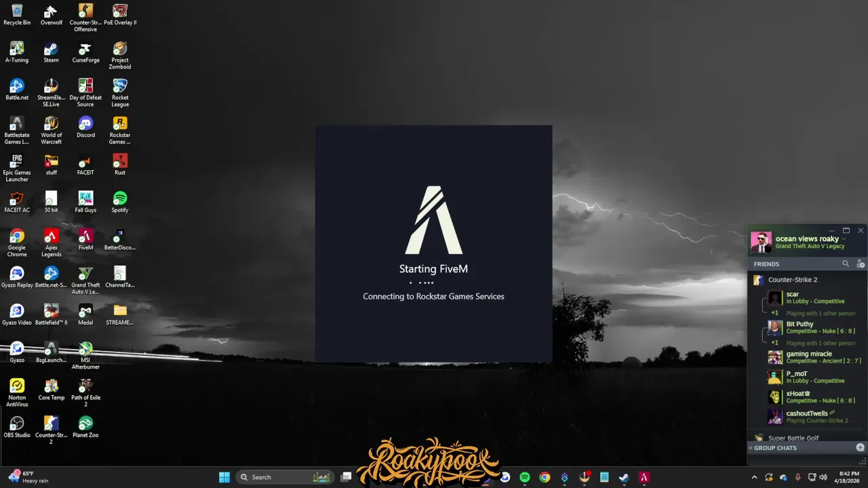Select the FACEIT desktop shortcut
This screenshot has width=868, height=488.
tap(85, 165)
